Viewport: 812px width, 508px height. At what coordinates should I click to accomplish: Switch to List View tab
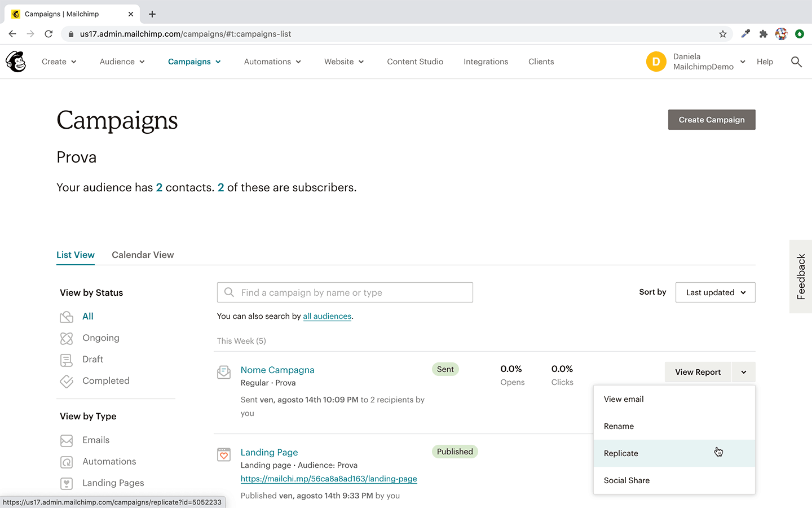(x=76, y=255)
